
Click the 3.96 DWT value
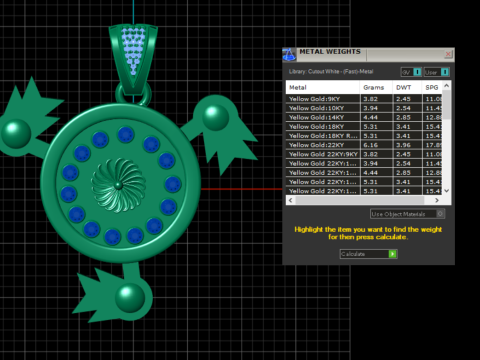403,145
